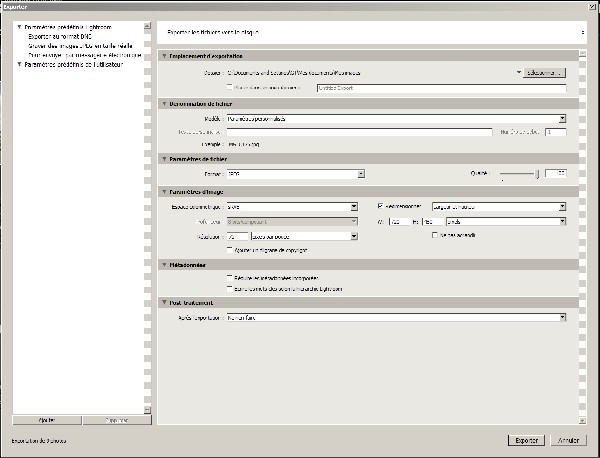The width and height of the screenshot is (600, 458).
Task: Click the quality value field
Action: pos(556,174)
